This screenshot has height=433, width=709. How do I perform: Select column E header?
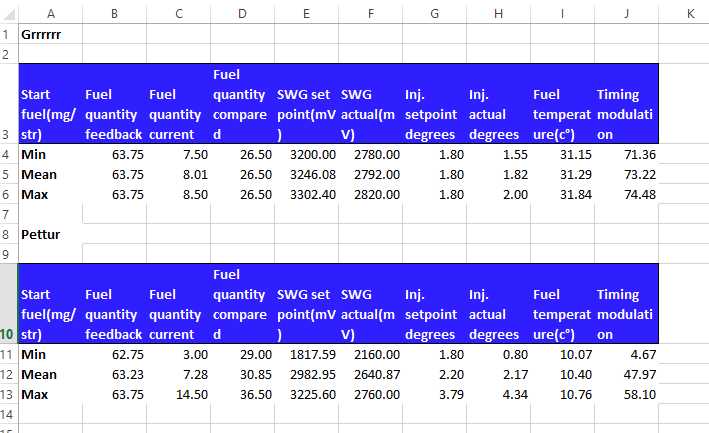(307, 14)
